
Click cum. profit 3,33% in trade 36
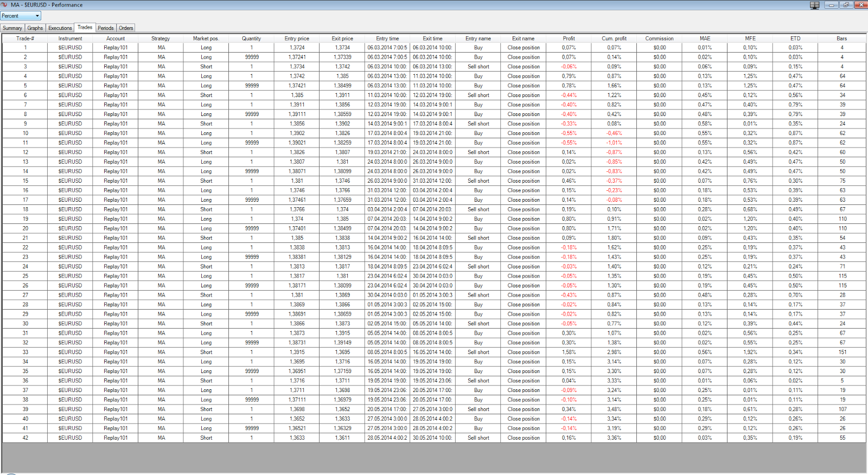[x=614, y=381]
